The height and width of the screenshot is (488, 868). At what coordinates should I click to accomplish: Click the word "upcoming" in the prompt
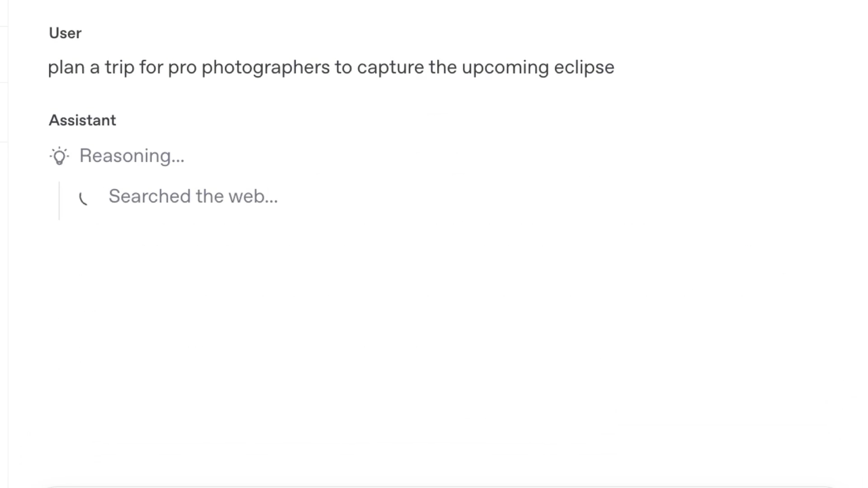(x=505, y=67)
